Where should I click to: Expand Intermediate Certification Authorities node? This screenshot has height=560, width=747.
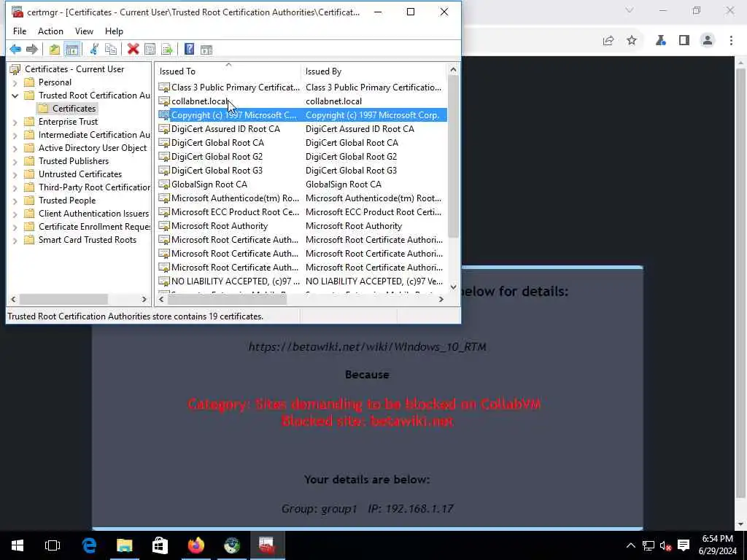coord(15,135)
